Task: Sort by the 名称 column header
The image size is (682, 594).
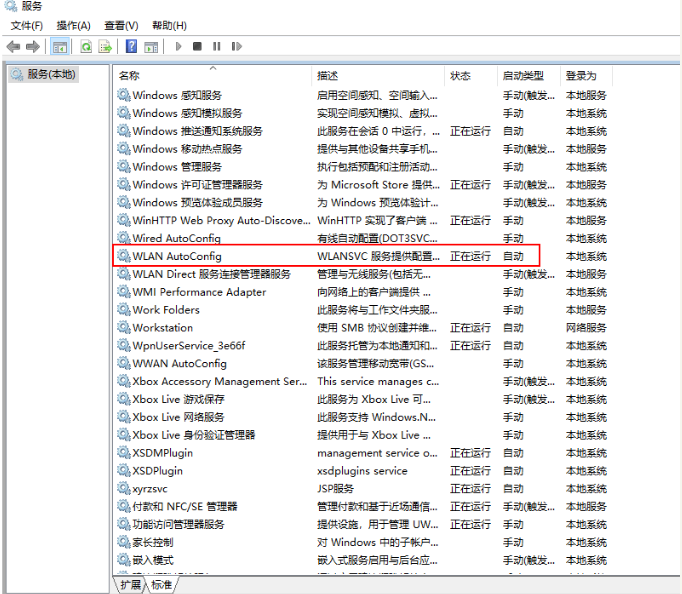Action: click(x=213, y=76)
